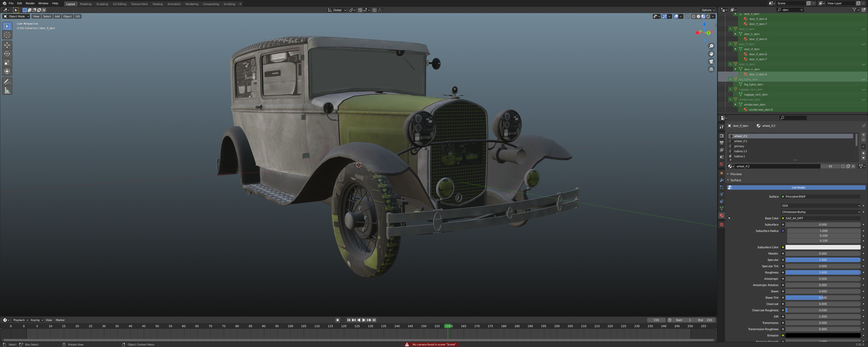Switch perspective/orthographic grid icon
This screenshot has height=347, width=868.
(x=711, y=69)
